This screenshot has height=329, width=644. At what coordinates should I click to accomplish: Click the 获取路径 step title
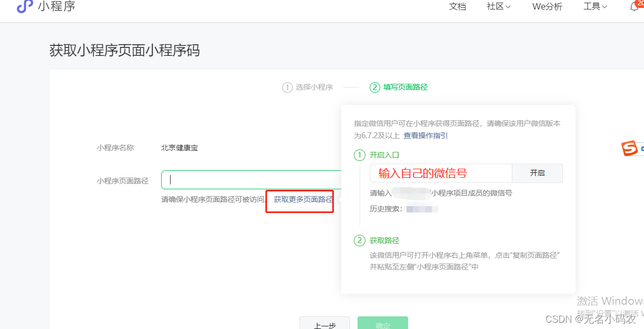click(384, 240)
